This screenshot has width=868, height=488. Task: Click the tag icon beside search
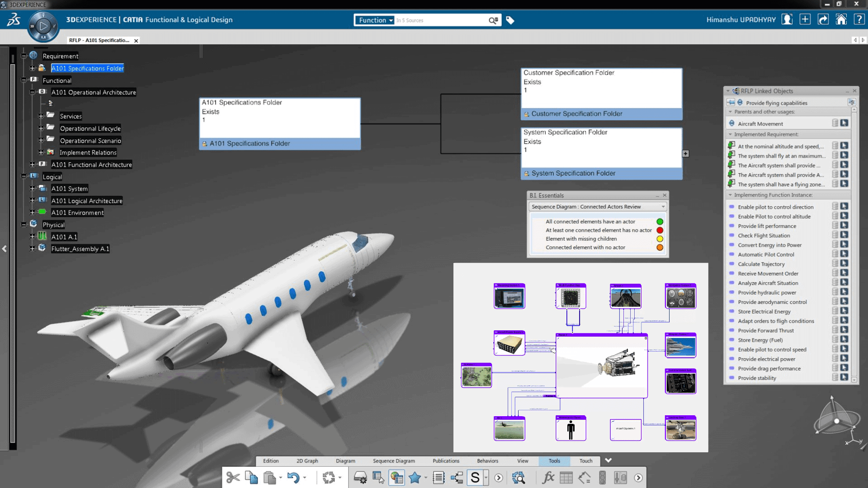point(510,20)
